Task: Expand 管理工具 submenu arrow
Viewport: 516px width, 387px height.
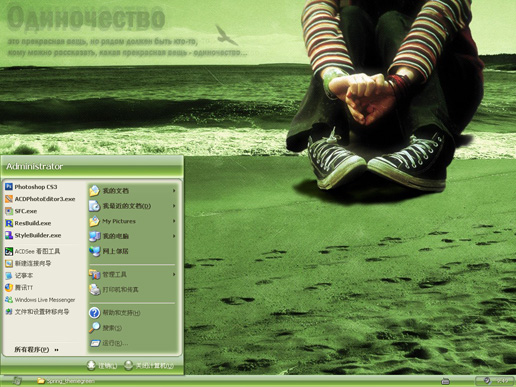Action: (174, 274)
